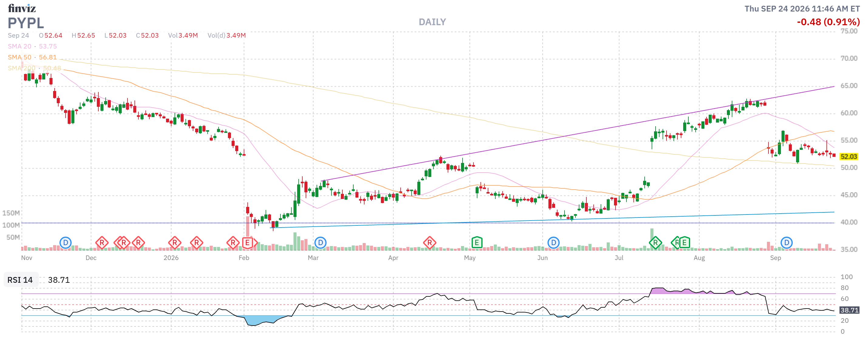
Task: Select the low price L 52.03
Action: pos(115,35)
